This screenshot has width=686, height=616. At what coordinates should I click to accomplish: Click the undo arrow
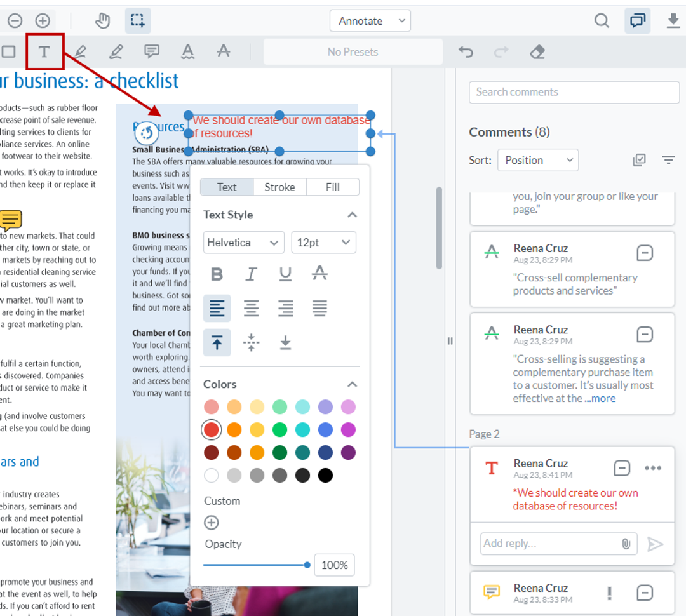pyautogui.click(x=466, y=51)
